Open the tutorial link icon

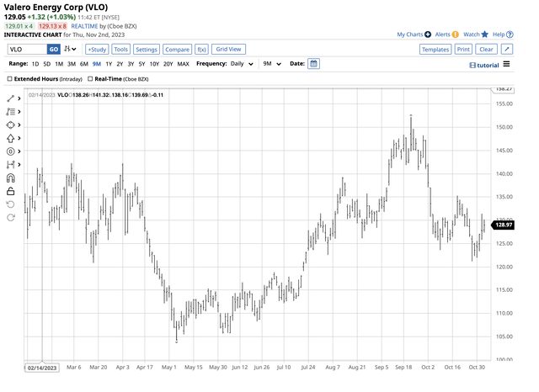pyautogui.click(x=472, y=66)
